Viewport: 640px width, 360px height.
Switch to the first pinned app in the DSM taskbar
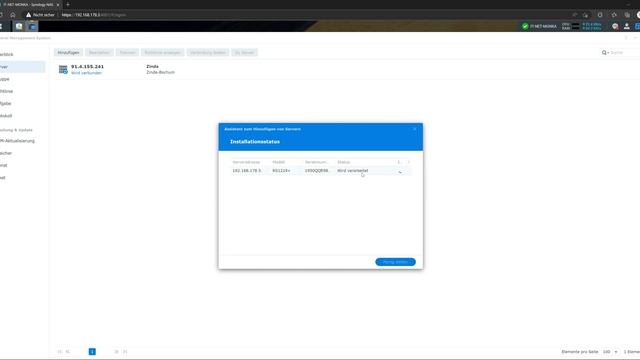(19, 26)
